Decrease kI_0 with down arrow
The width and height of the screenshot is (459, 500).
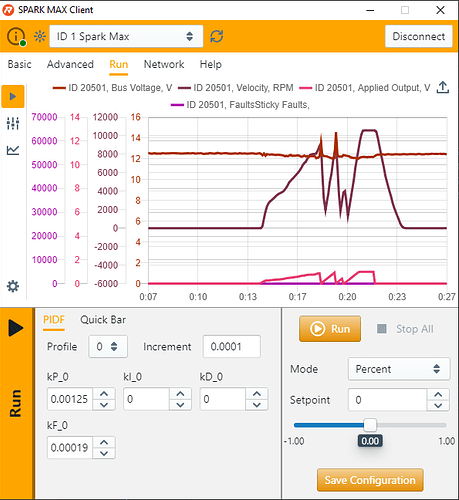coord(180,405)
